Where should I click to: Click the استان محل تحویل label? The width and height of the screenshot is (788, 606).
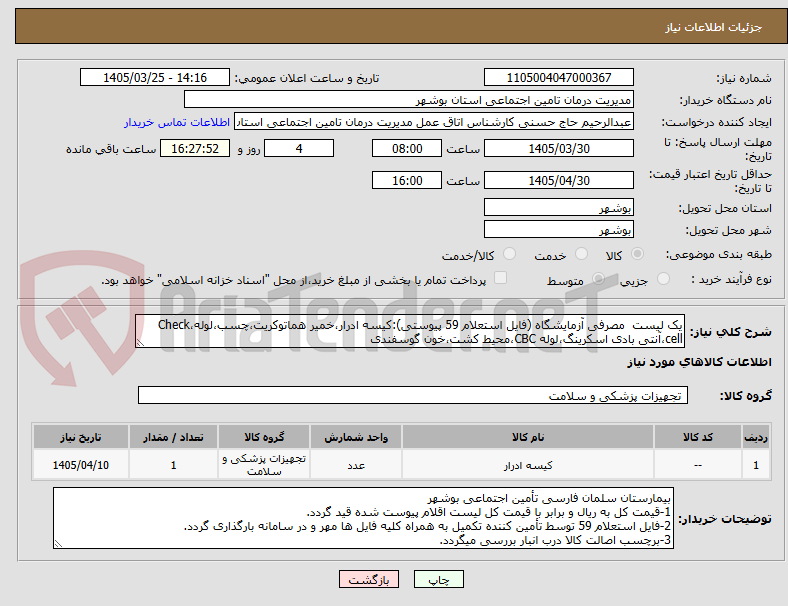(x=725, y=208)
